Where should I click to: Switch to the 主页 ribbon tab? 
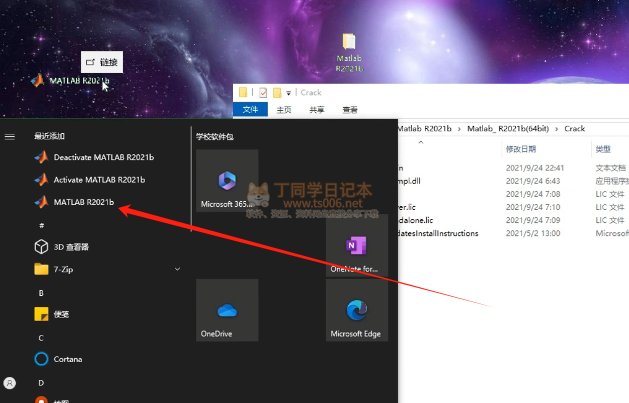pos(284,110)
